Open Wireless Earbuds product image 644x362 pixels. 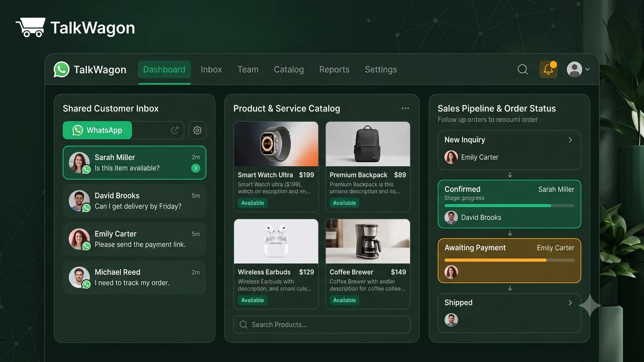click(276, 241)
